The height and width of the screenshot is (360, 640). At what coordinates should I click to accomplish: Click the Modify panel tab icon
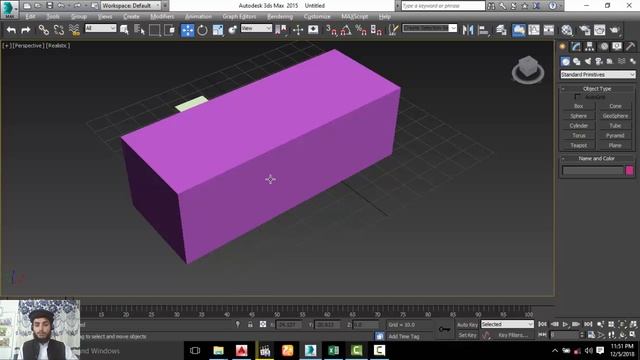pyautogui.click(x=576, y=47)
